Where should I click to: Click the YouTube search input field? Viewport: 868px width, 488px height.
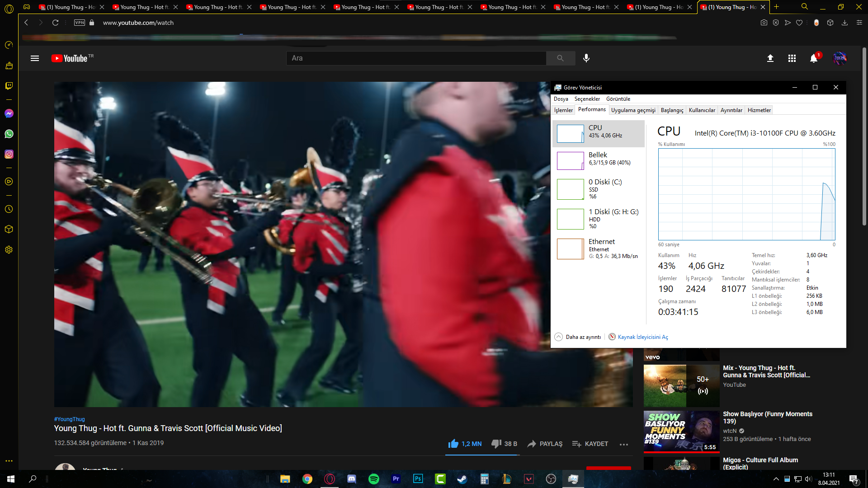pyautogui.click(x=416, y=58)
